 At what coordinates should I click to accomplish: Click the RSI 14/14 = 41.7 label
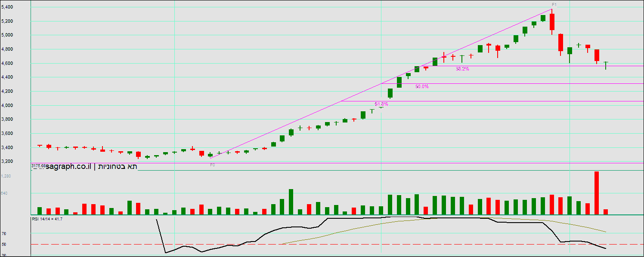(x=47, y=219)
